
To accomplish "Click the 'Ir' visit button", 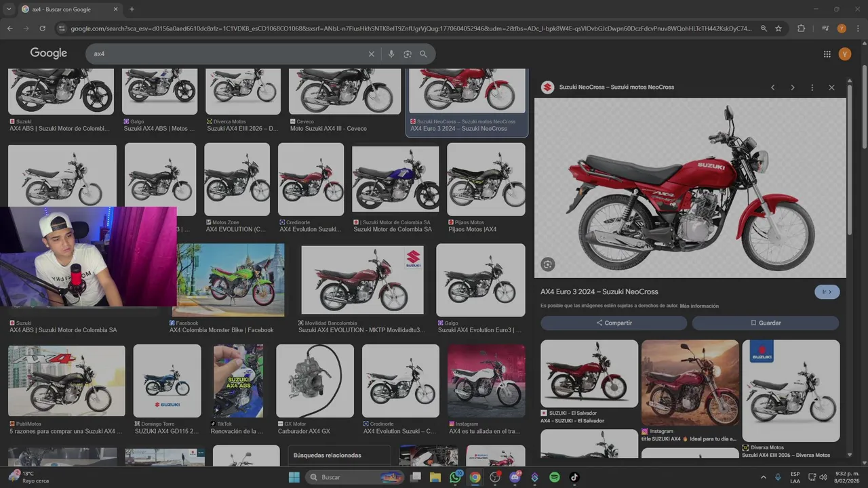I will coord(827,291).
